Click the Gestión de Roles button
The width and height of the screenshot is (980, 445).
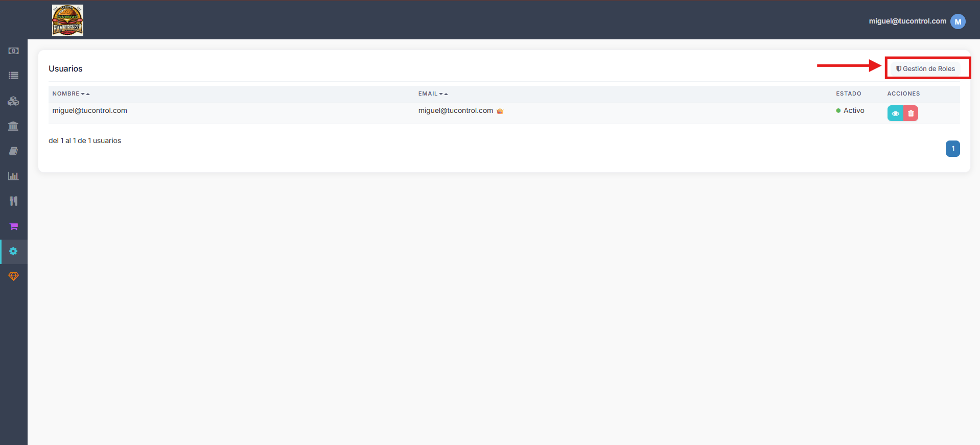click(925, 68)
